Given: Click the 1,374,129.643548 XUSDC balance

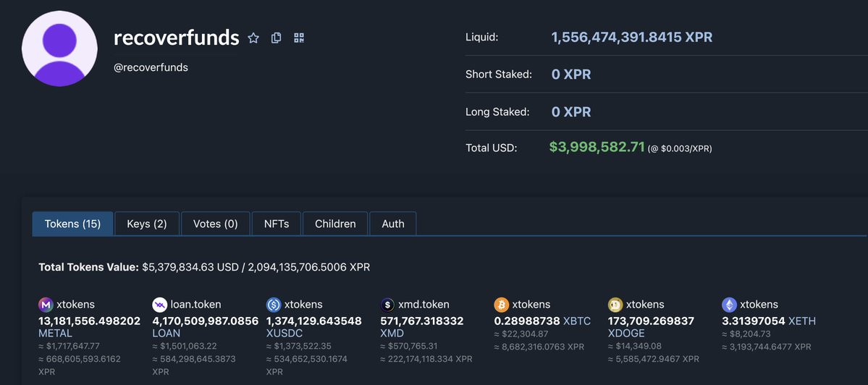Looking at the screenshot, I should pyautogui.click(x=314, y=321).
